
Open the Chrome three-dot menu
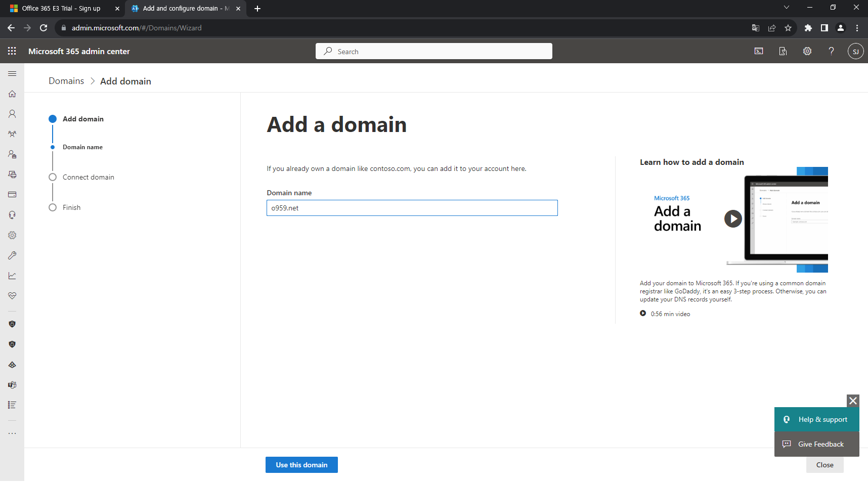click(857, 28)
